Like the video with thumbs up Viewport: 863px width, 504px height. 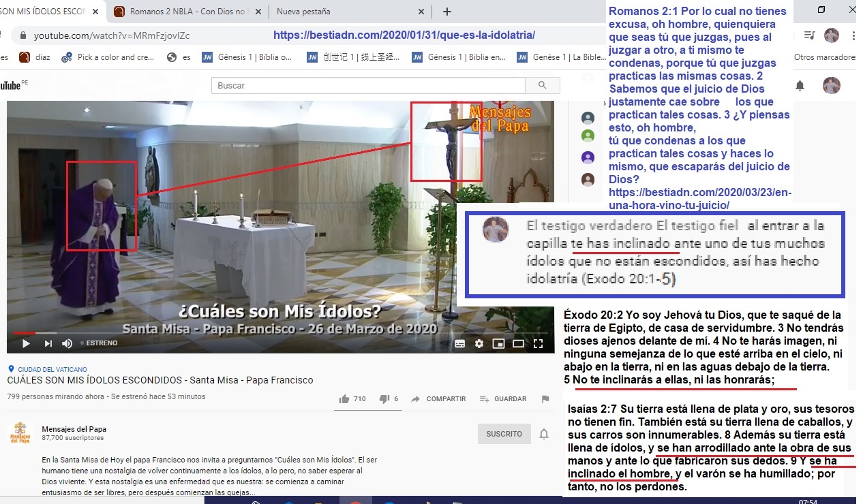(352, 399)
